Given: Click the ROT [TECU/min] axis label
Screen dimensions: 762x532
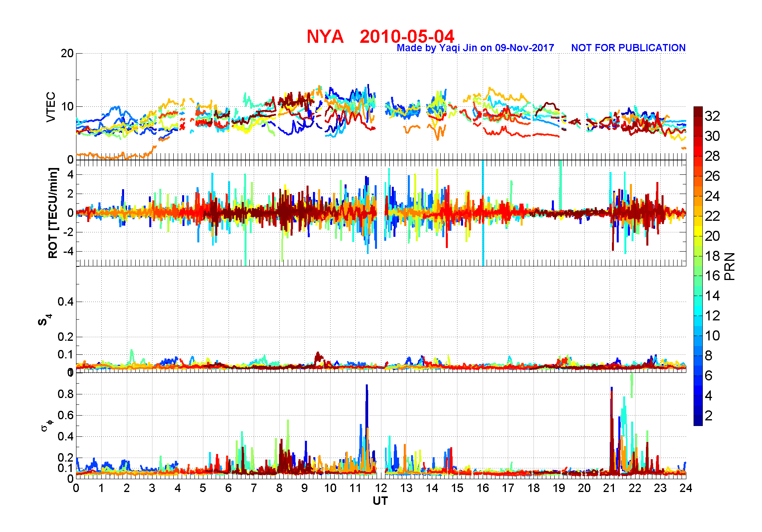Looking at the screenshot, I should tap(53, 213).
